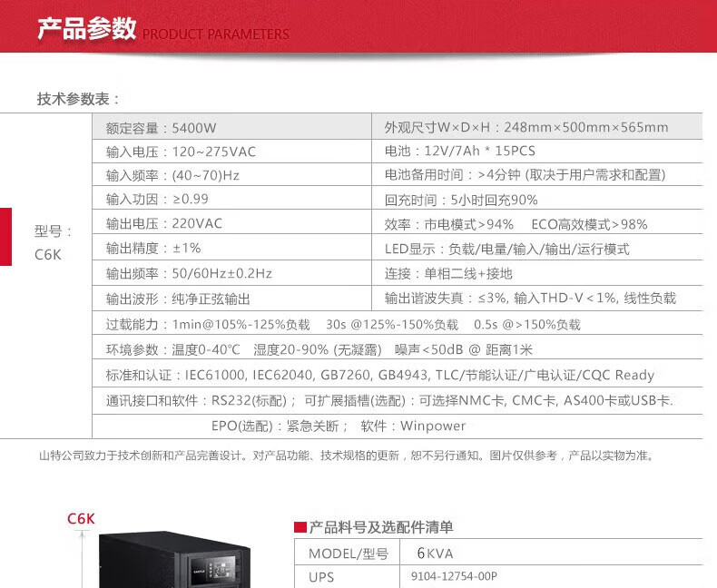Click the LED显示 负载/电量 cell
717x588 pixels.
pos(536,248)
